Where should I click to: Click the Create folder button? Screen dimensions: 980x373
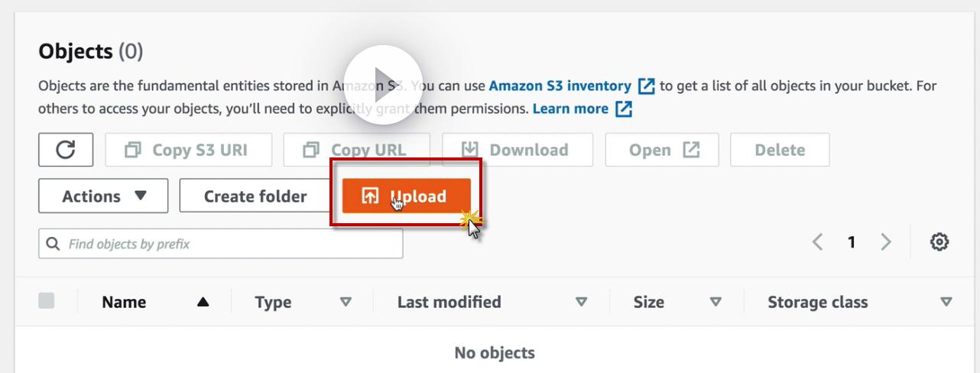[x=255, y=196]
